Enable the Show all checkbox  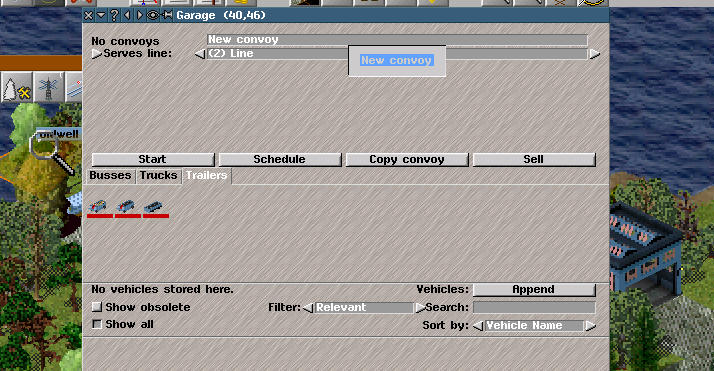[x=97, y=324]
